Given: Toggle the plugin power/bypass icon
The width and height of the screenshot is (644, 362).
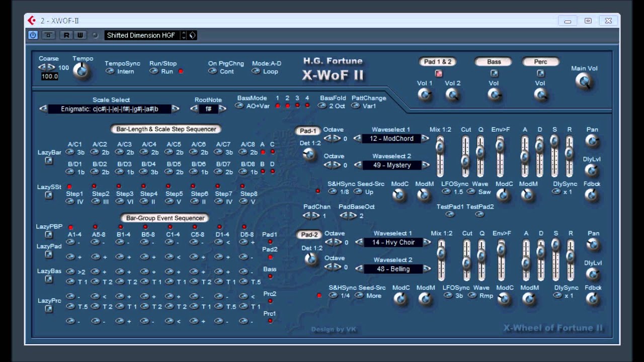Looking at the screenshot, I should 33,35.
